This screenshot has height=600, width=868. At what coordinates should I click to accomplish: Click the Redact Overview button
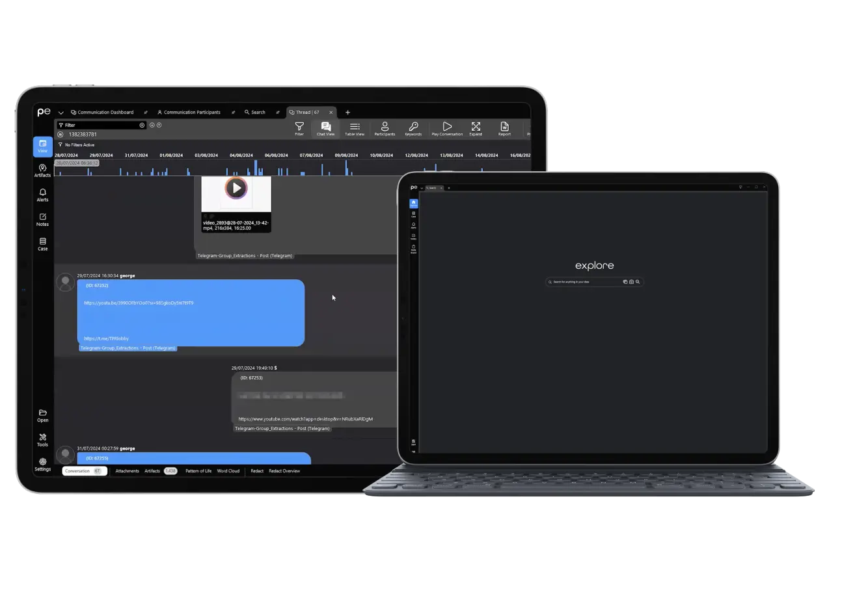pos(284,471)
